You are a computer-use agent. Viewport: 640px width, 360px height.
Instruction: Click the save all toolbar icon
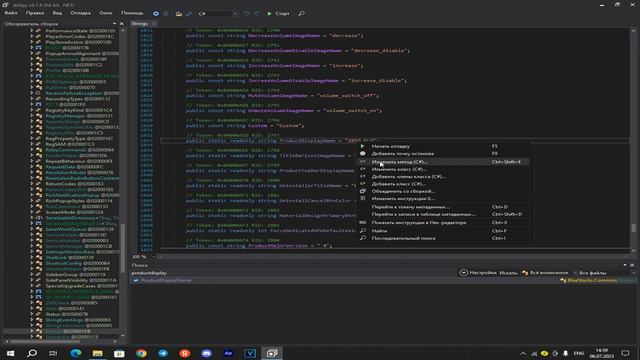[189, 13]
